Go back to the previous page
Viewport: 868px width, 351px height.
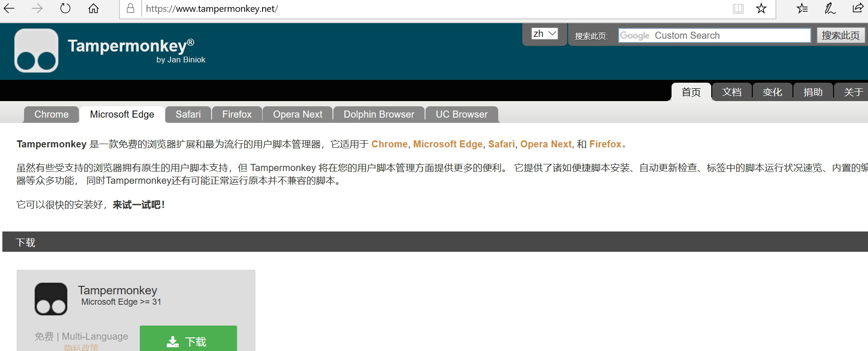point(9,9)
